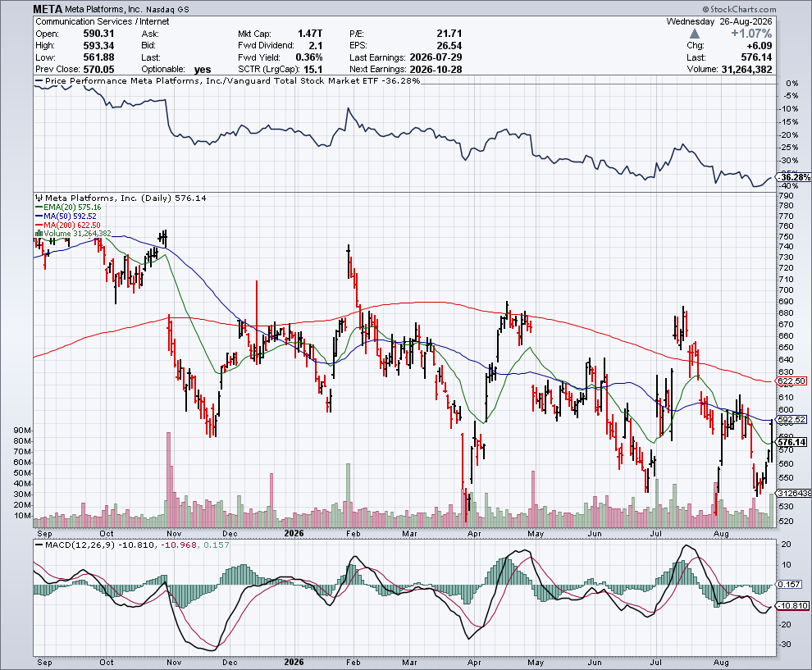Click the MACD(12,26,9) legend label

(80, 545)
